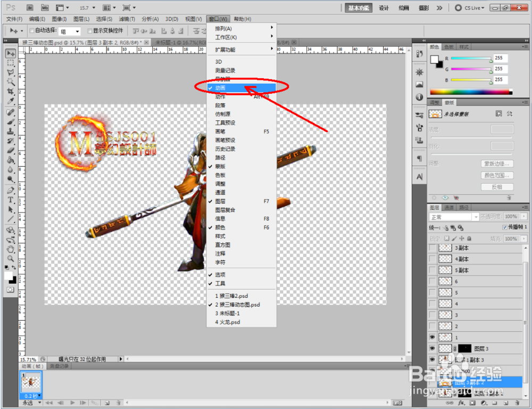Click the 反相 button
Viewport: 532px width, 409px height.
497,187
